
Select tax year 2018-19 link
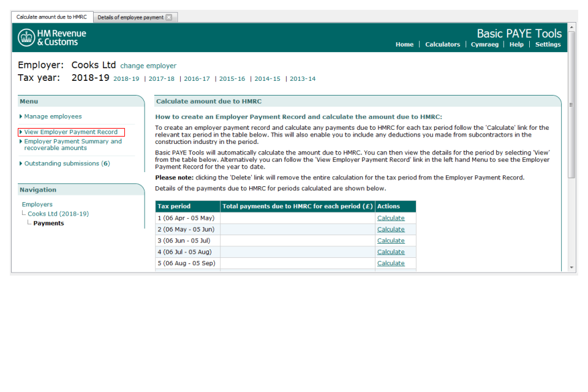[126, 79]
